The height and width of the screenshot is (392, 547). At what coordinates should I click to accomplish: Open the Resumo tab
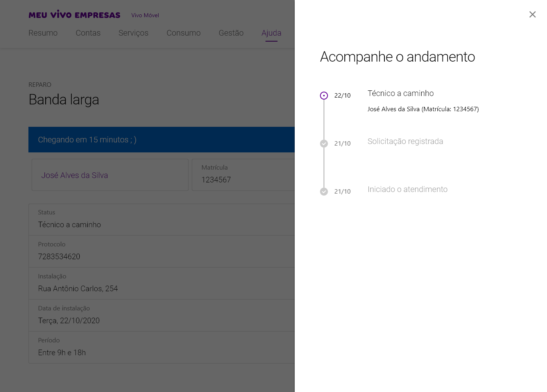(43, 33)
